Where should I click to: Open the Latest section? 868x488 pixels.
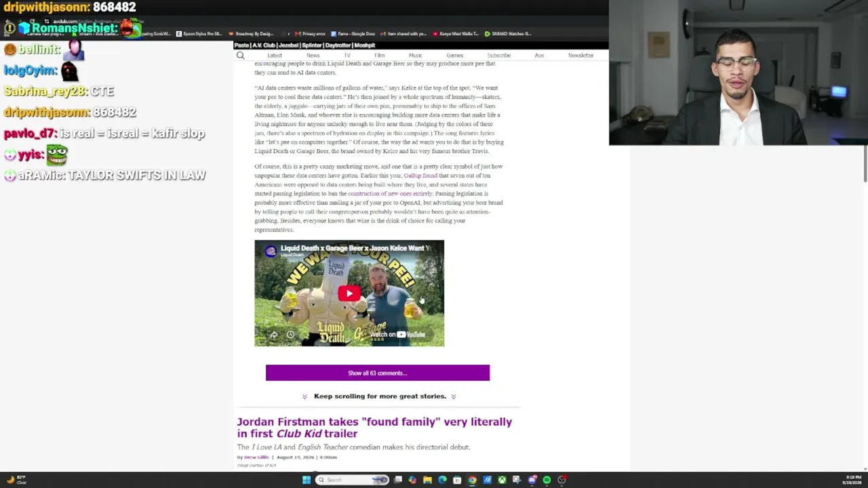[275, 56]
